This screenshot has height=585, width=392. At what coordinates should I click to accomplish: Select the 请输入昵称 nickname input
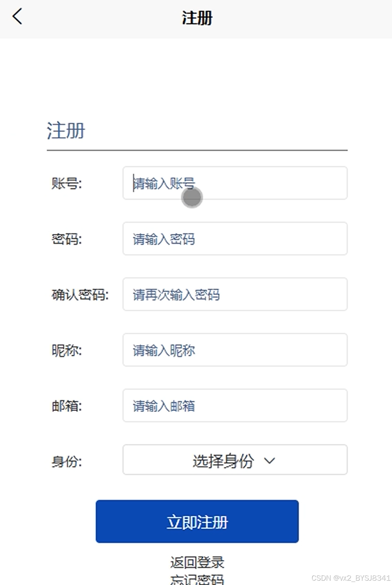(235, 350)
